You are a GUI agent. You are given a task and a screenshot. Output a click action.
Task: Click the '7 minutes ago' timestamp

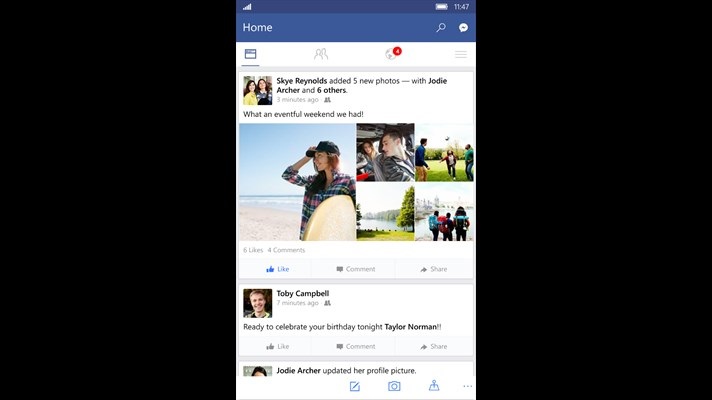pyautogui.click(x=297, y=303)
